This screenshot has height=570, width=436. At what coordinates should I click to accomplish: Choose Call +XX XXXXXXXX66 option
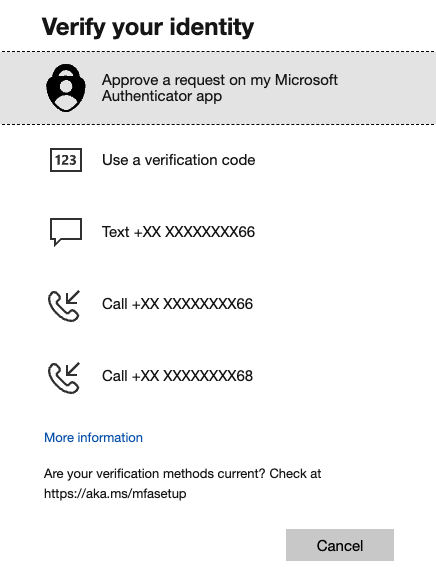[x=218, y=304]
